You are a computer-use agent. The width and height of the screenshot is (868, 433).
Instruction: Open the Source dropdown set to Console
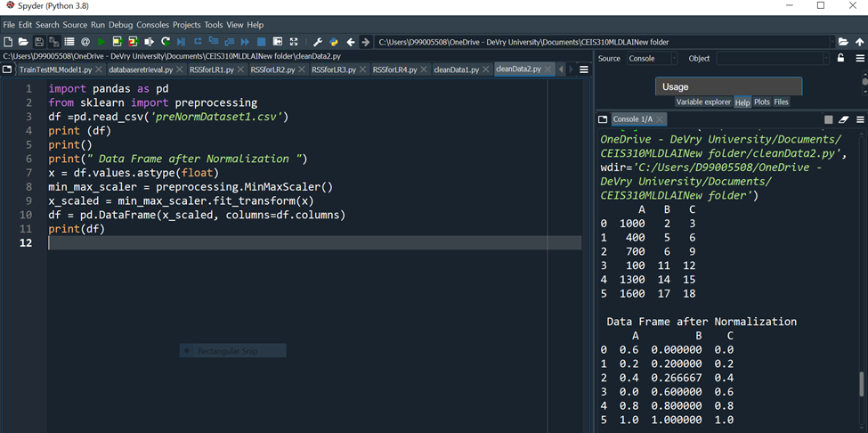tap(653, 59)
